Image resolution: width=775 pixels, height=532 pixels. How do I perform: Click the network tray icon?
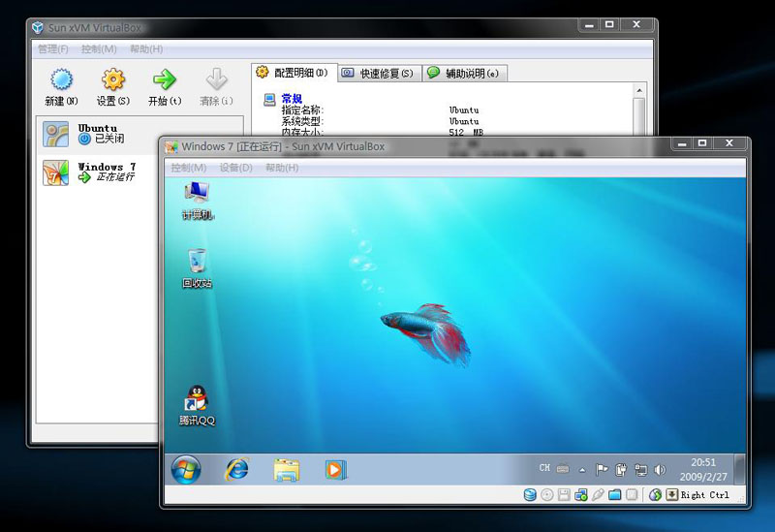(x=640, y=470)
